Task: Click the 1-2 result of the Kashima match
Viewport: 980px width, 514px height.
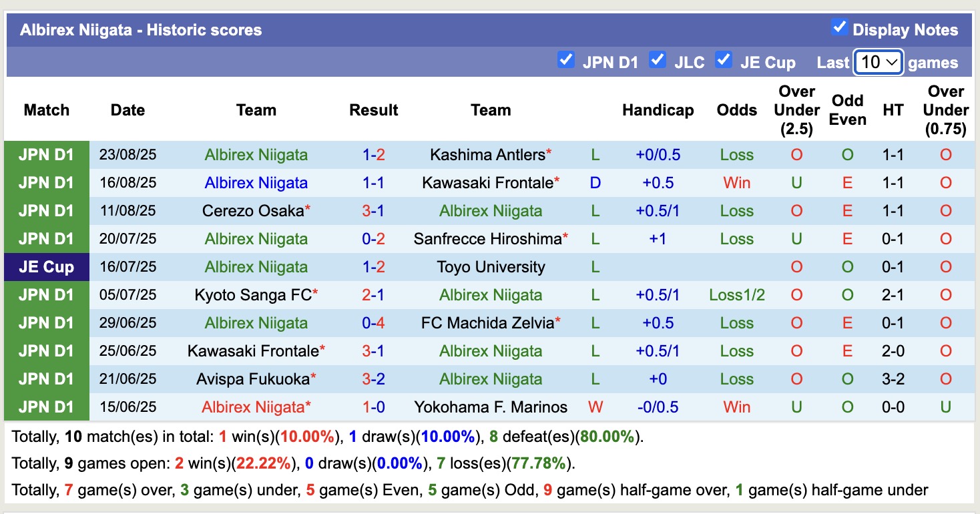Action: (x=373, y=154)
